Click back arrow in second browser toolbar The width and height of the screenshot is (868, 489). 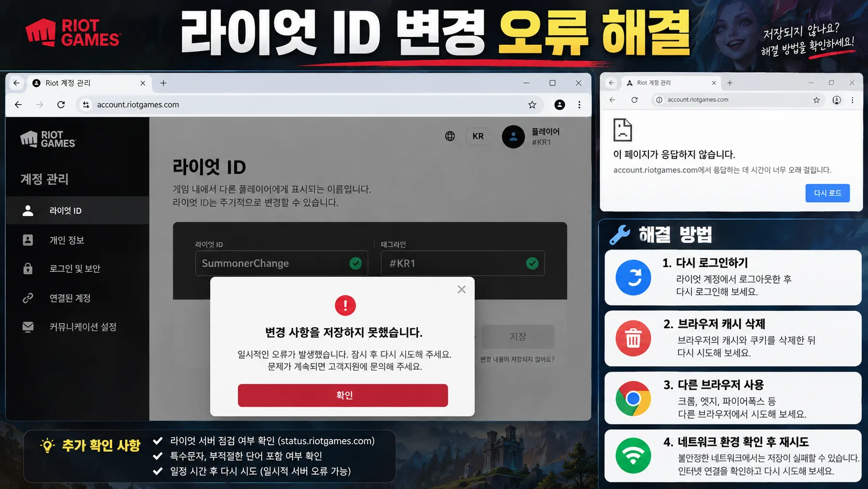point(612,100)
